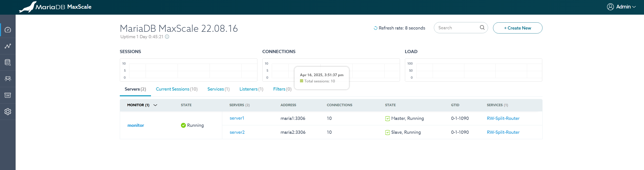Click the SERVERS (2) column header
644x170 pixels.
pyautogui.click(x=239, y=105)
